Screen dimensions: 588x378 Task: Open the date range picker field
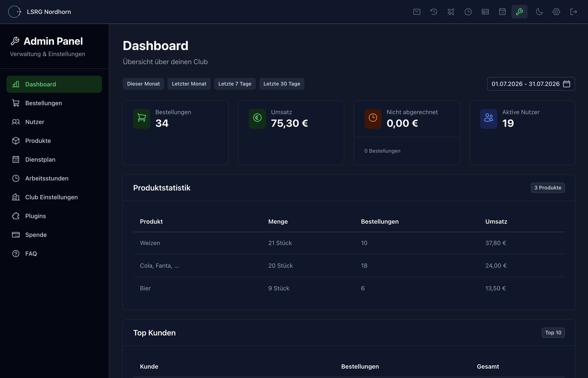pyautogui.click(x=531, y=84)
